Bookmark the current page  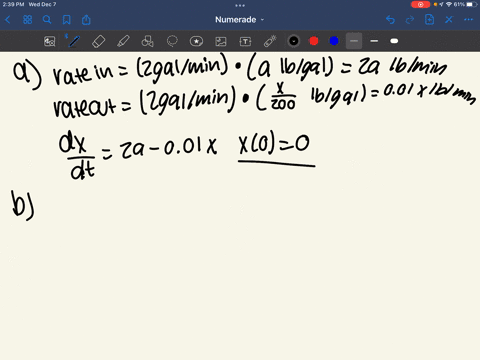pyautogui.click(x=67, y=20)
